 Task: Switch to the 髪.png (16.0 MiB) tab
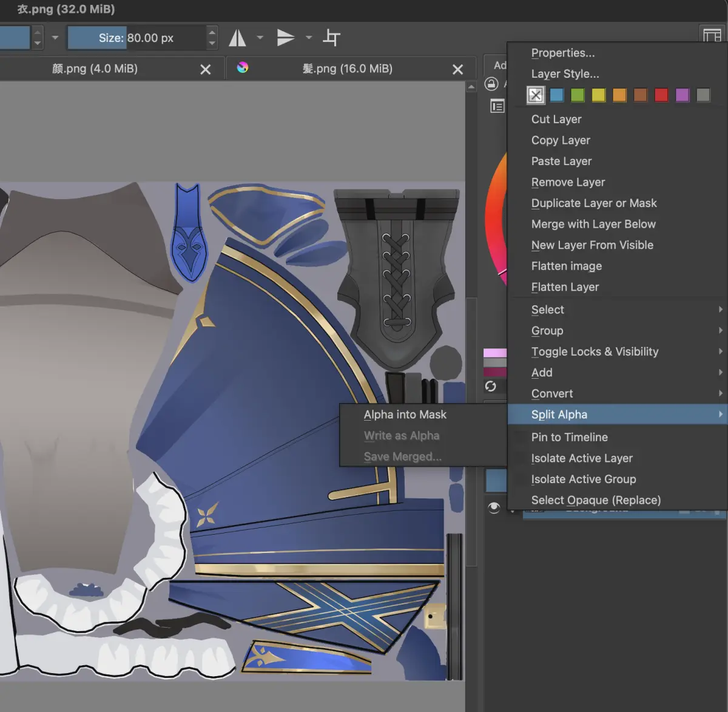point(348,69)
